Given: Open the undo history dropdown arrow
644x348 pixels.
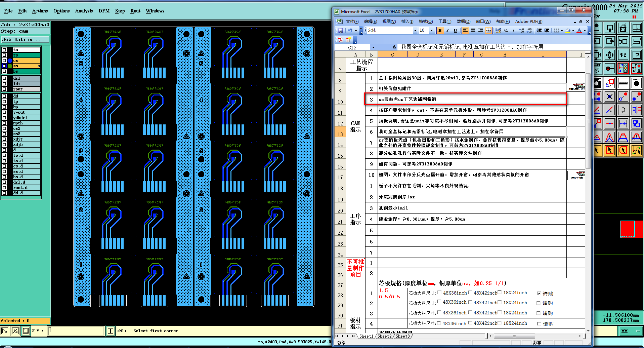Looking at the screenshot, I should (x=356, y=31).
